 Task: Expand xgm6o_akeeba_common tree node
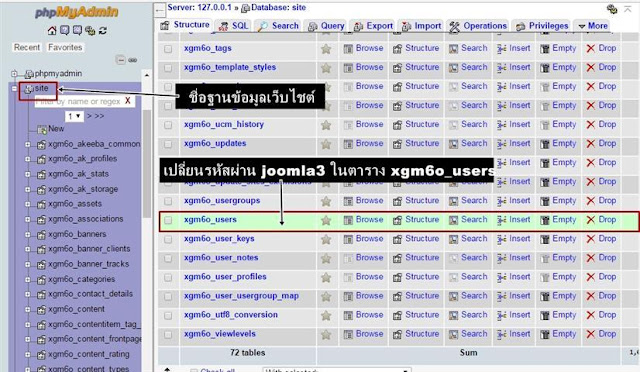pos(27,144)
